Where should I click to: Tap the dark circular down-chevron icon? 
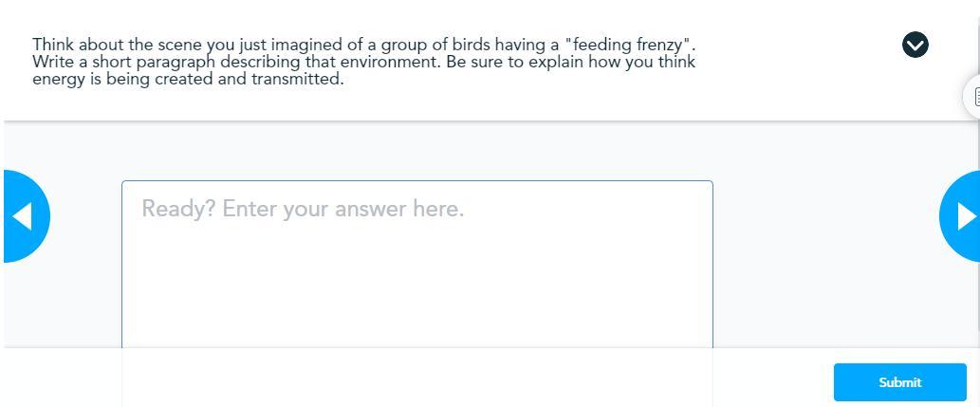(x=915, y=45)
